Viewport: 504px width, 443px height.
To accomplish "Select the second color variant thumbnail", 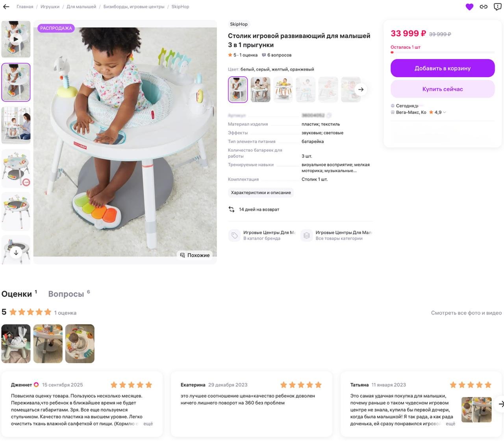I will click(x=261, y=89).
